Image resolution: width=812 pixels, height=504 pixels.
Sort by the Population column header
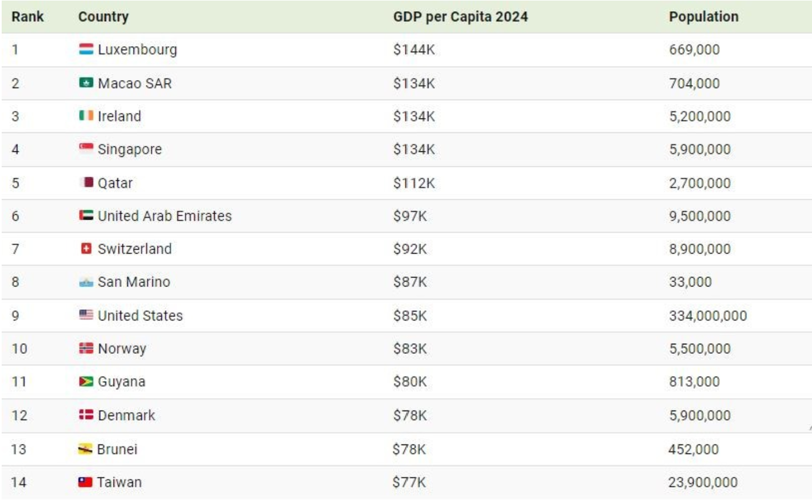pos(704,17)
